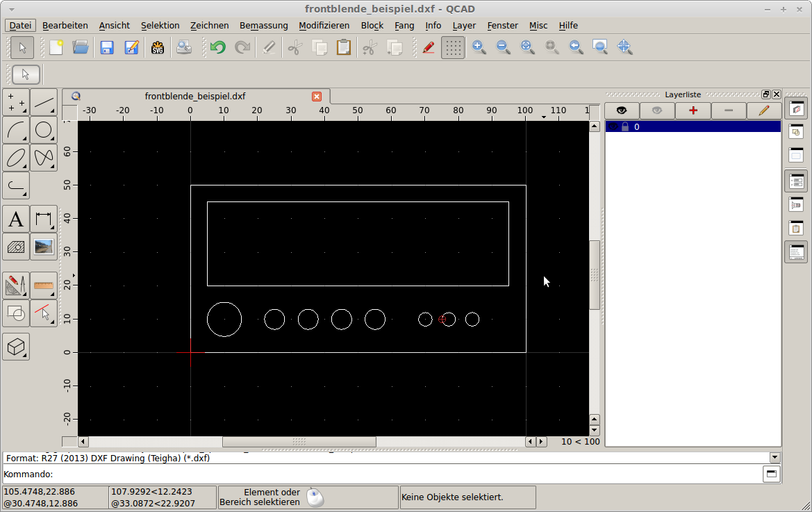
Task: Hide all layers greyed eye button
Action: [657, 110]
